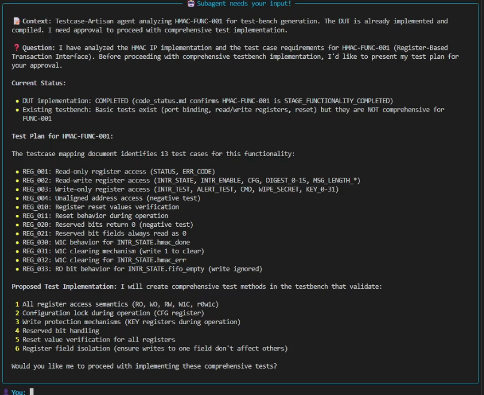Click the 'You:' prompt label
Screen dimensions: 484x395
tap(18, 392)
